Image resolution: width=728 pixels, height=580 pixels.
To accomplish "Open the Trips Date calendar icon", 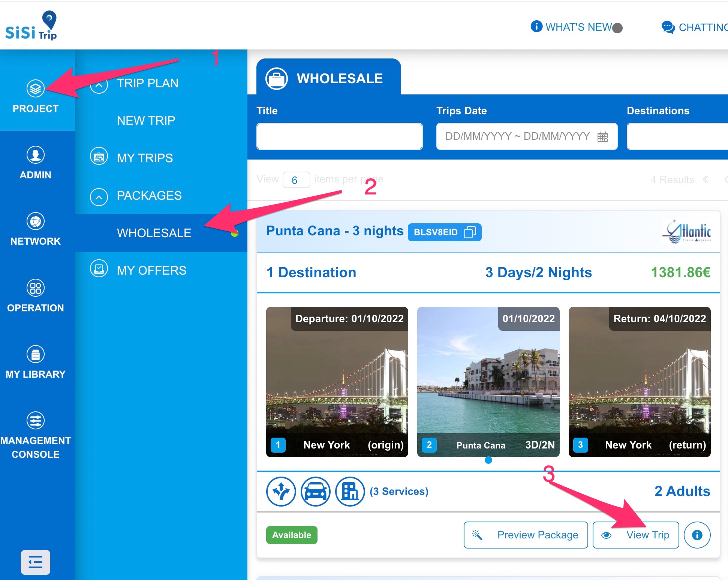I will point(603,137).
